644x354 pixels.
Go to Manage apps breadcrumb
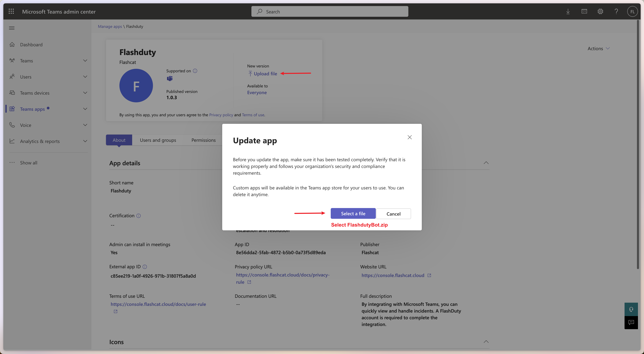(110, 27)
